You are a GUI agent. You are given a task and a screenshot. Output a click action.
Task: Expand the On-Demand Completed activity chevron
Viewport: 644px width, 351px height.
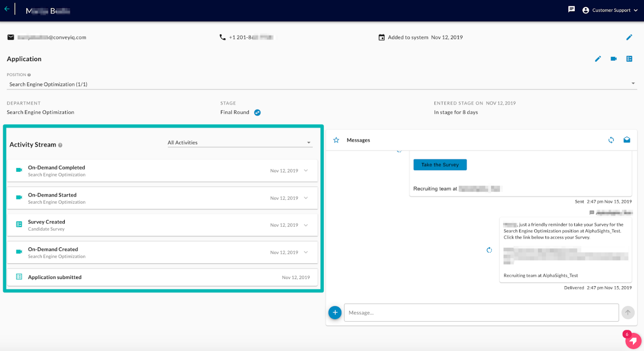[306, 171]
